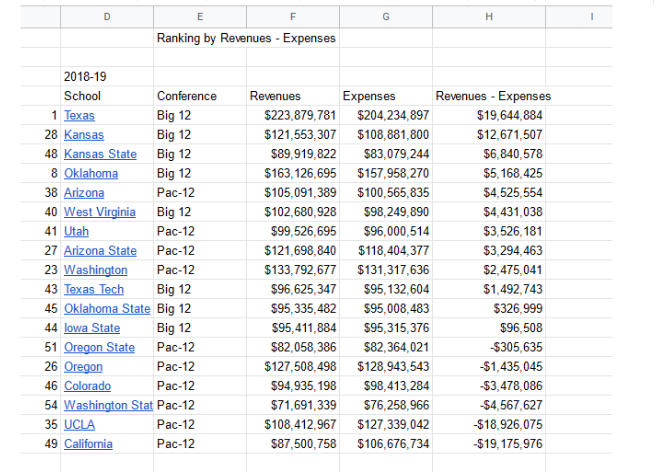Select column G header
Image resolution: width=661 pixels, height=472 pixels.
pyautogui.click(x=385, y=15)
